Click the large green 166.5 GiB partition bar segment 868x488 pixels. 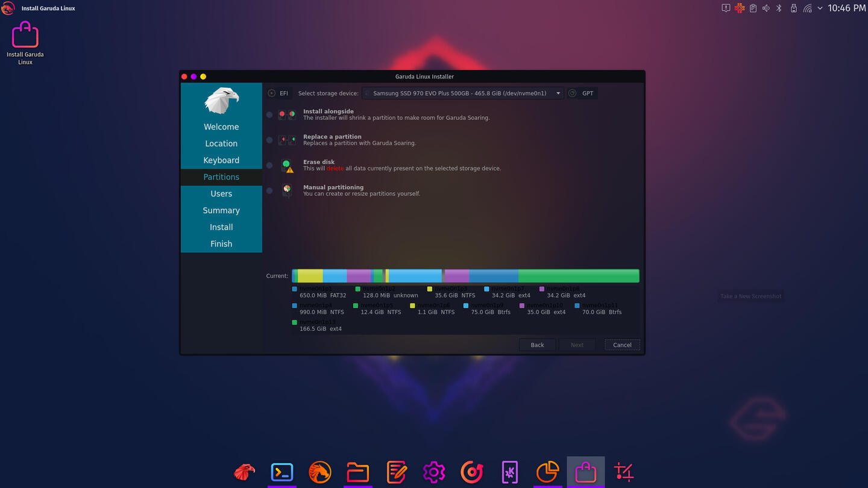(x=579, y=276)
